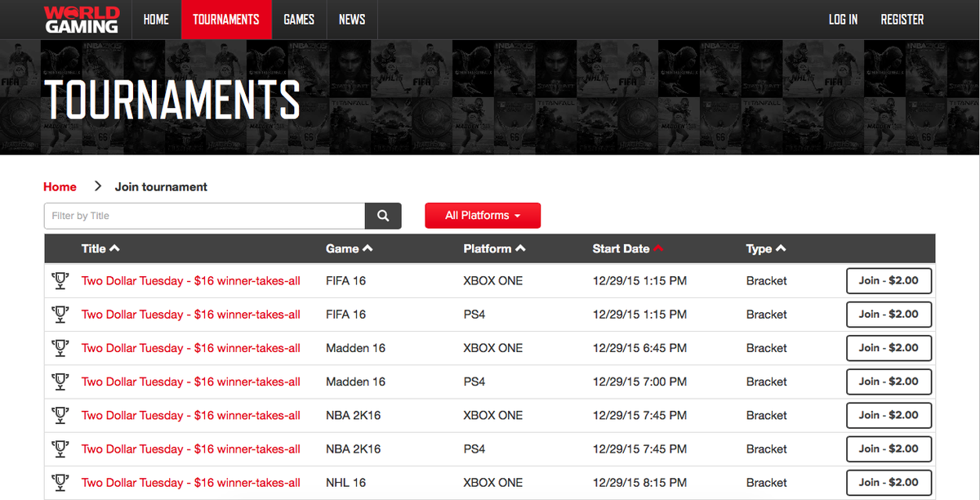Click the PS4 platform cell in Madden 16 row
This screenshot has height=500, width=980.
(474, 382)
